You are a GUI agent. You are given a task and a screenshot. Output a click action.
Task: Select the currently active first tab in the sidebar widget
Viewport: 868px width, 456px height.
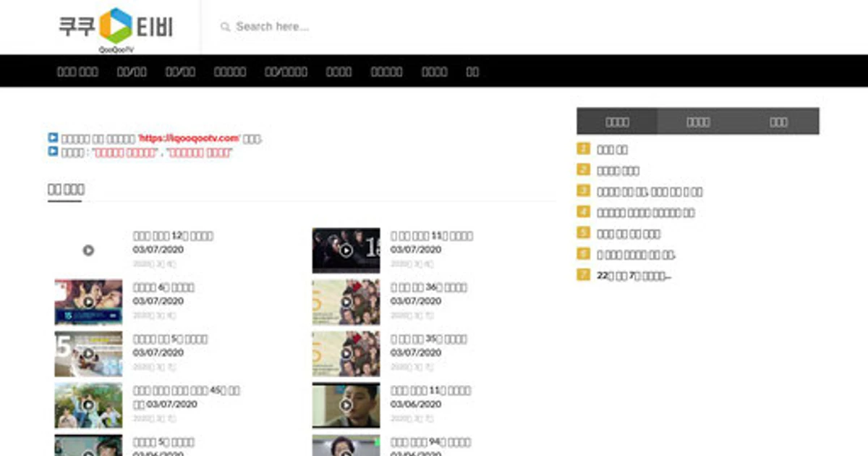pyautogui.click(x=617, y=122)
